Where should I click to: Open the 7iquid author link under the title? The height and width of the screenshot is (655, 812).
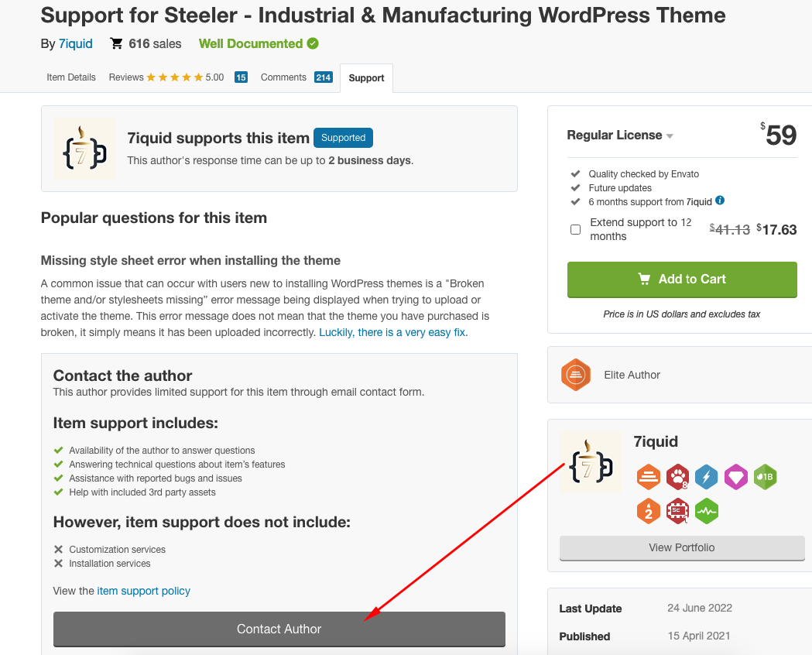click(x=76, y=43)
